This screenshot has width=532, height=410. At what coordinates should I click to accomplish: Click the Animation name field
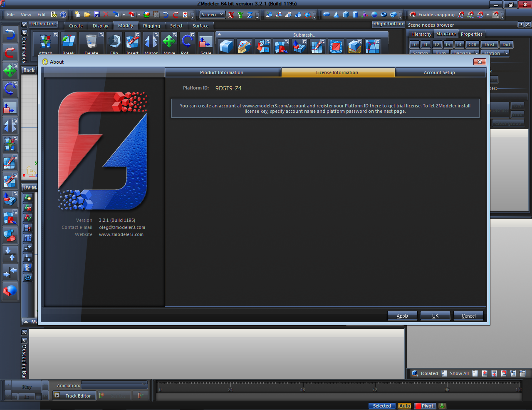point(114,385)
